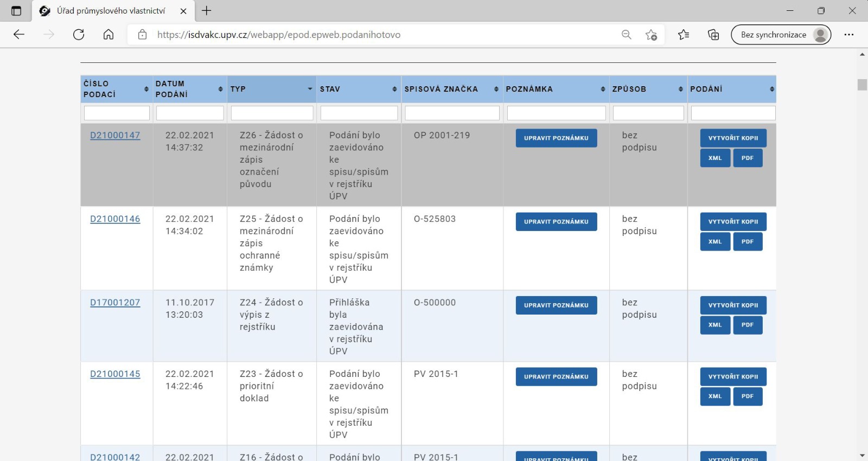Switch to Úřad průmyslového vlastnictví tab
This screenshot has height=461, width=868.
(111, 11)
